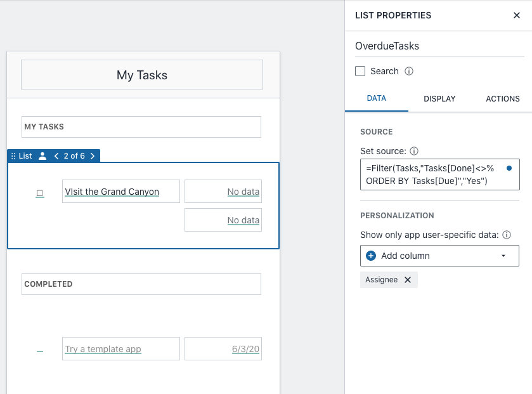Screen dimensions: 532x394
Task: Toggle checkbox beside Try a template app
Action: tap(40, 350)
